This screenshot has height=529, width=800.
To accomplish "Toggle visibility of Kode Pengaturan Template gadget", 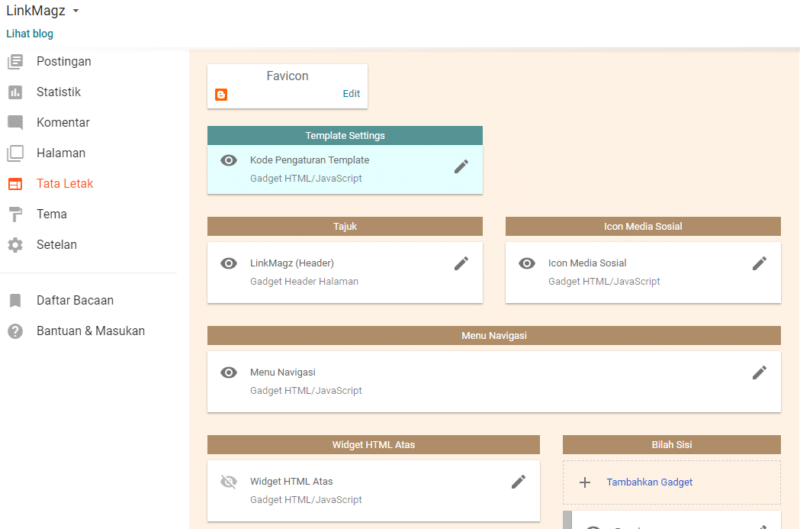I will point(229,160).
